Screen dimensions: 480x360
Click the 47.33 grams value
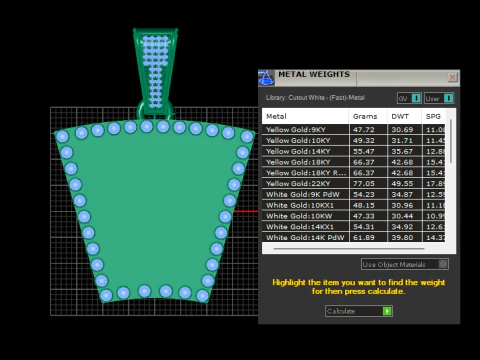(364, 216)
